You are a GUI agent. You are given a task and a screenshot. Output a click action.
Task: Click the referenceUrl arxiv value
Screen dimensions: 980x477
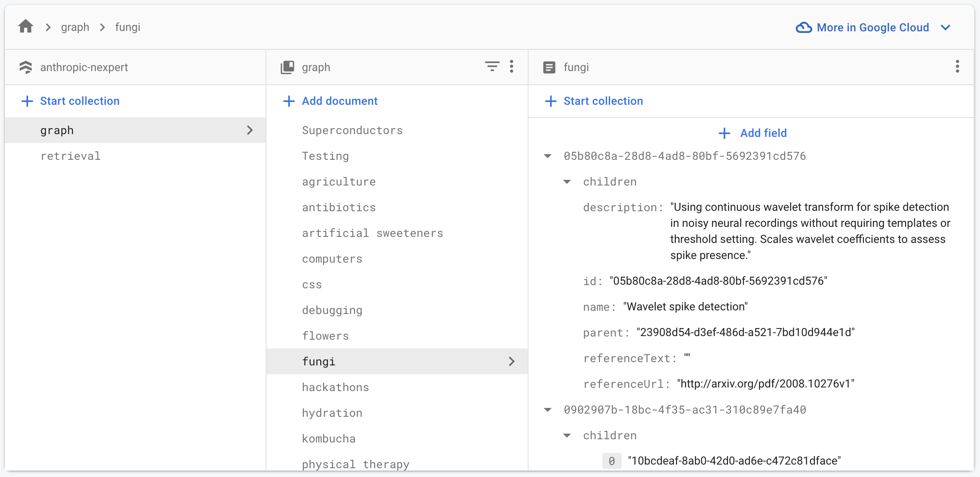point(765,384)
